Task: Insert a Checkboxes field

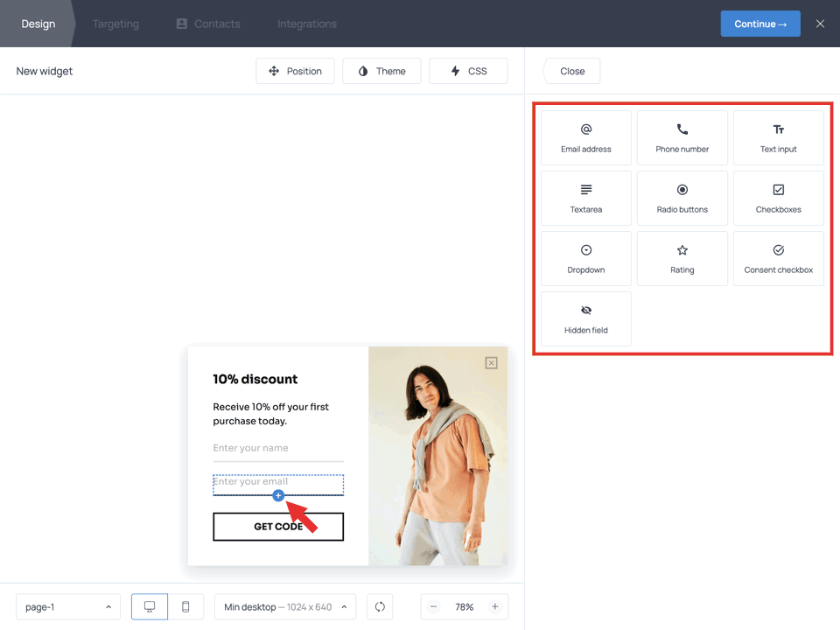Action: point(778,198)
